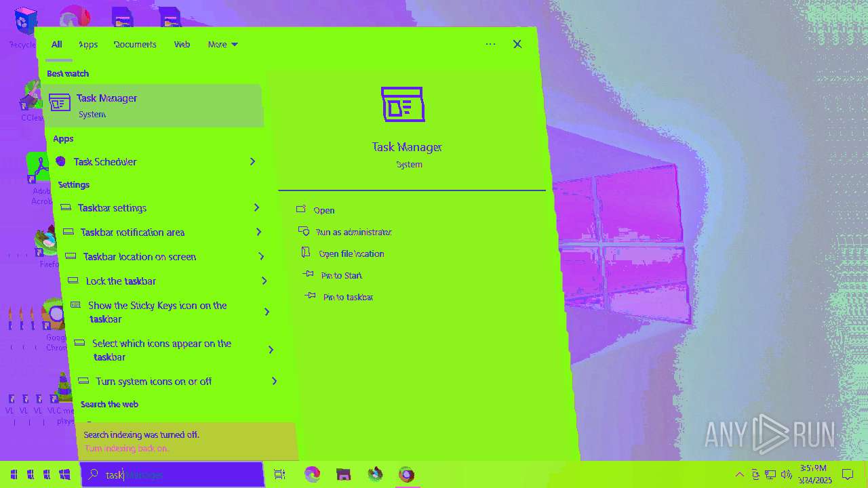Screen dimensions: 868x488
Task: Close the search panel
Action: 517,44
